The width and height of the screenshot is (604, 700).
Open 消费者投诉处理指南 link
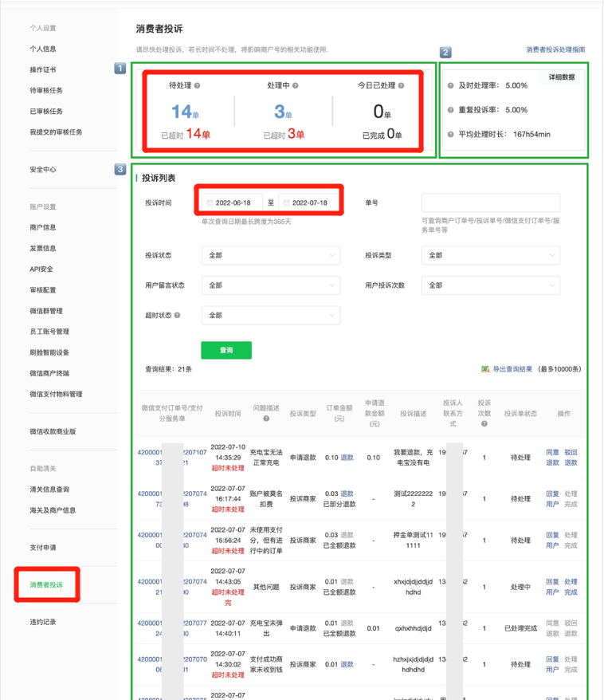[x=555, y=49]
